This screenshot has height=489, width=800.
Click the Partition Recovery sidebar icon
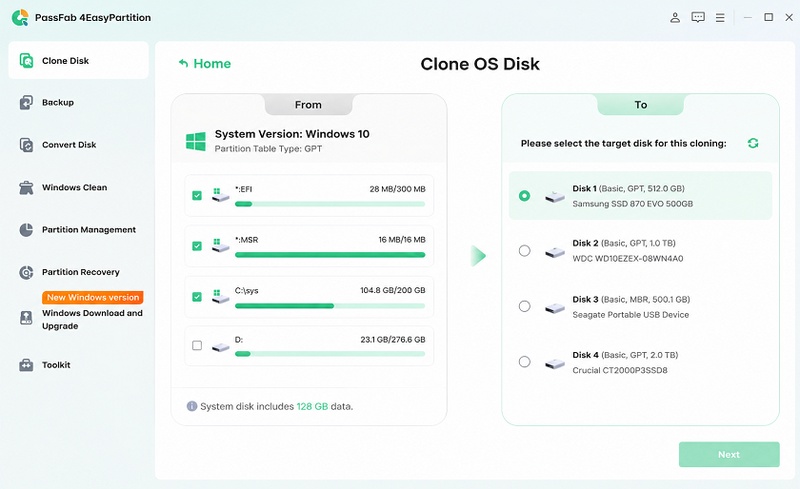(26, 272)
